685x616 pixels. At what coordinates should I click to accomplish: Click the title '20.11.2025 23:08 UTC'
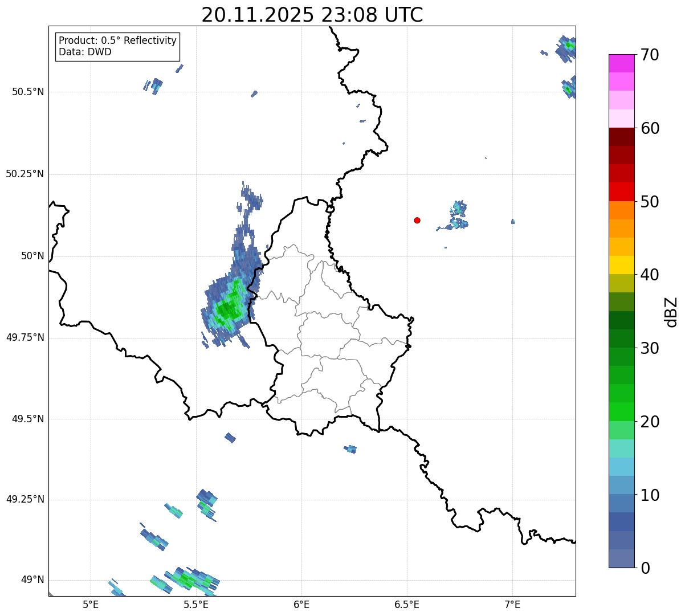[x=312, y=14]
